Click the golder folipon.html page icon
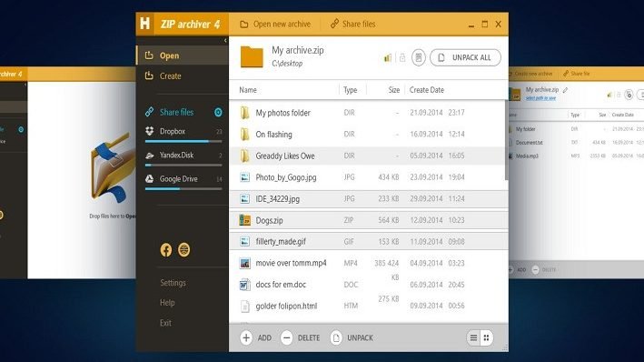 [x=244, y=306]
